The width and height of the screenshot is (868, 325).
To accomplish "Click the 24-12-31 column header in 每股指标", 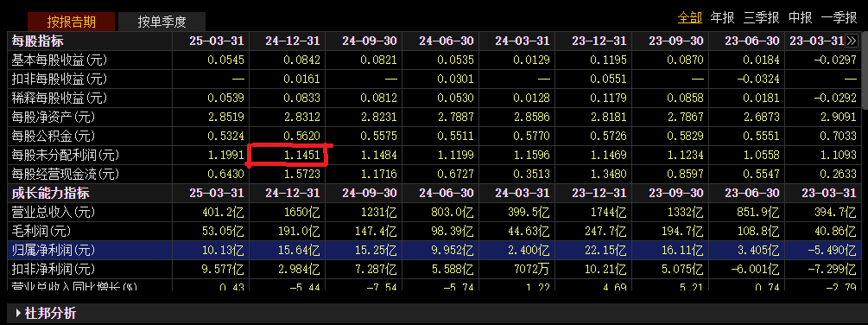I will click(x=293, y=41).
